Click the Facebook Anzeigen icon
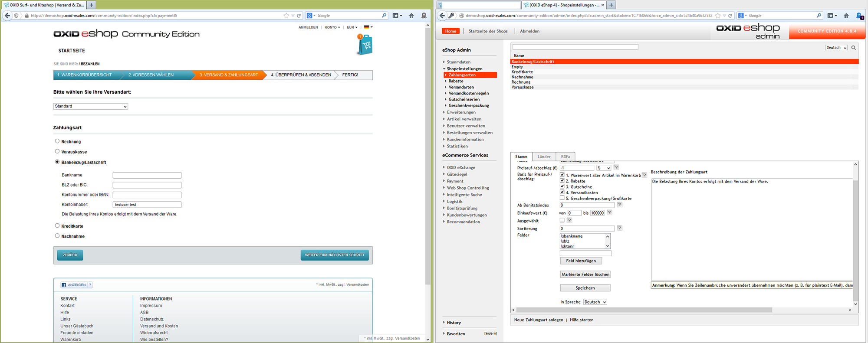The height and width of the screenshot is (343, 868). [64, 285]
